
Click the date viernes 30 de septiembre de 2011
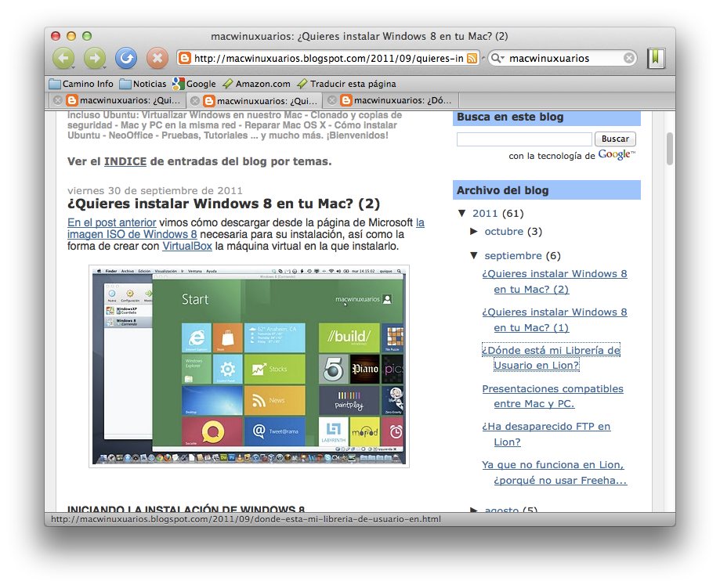click(155, 190)
